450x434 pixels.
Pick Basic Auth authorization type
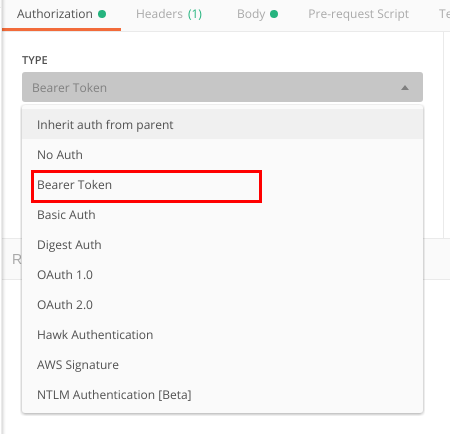[222, 215]
